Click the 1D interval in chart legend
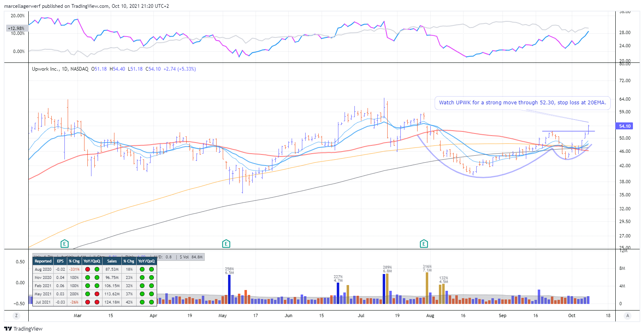 (x=65, y=69)
